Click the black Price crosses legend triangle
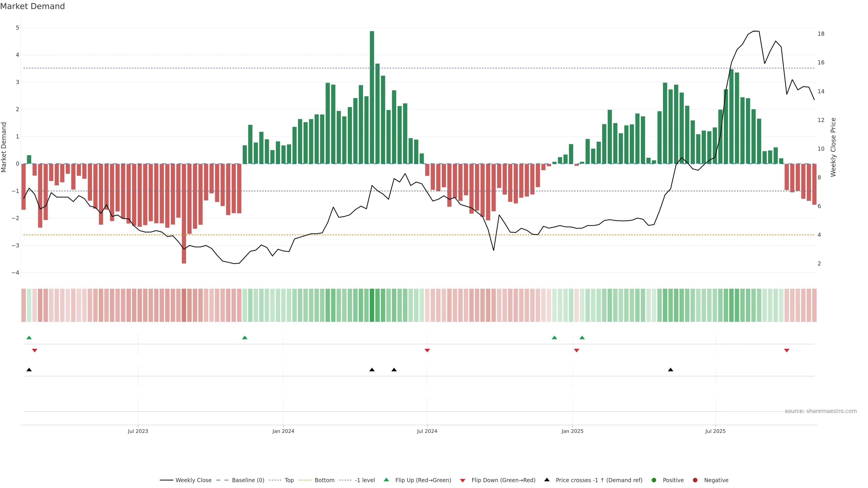This screenshot has width=868, height=488. coord(547,480)
